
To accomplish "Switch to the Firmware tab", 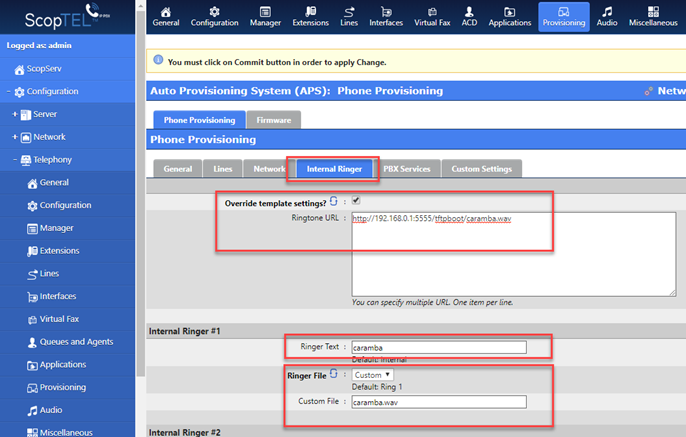I will [273, 120].
